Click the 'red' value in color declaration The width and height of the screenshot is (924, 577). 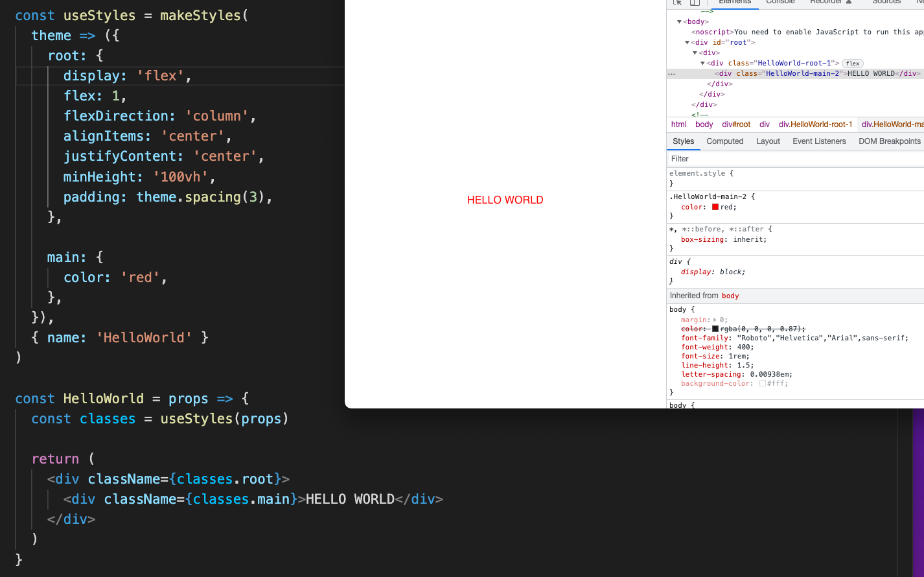click(x=726, y=207)
